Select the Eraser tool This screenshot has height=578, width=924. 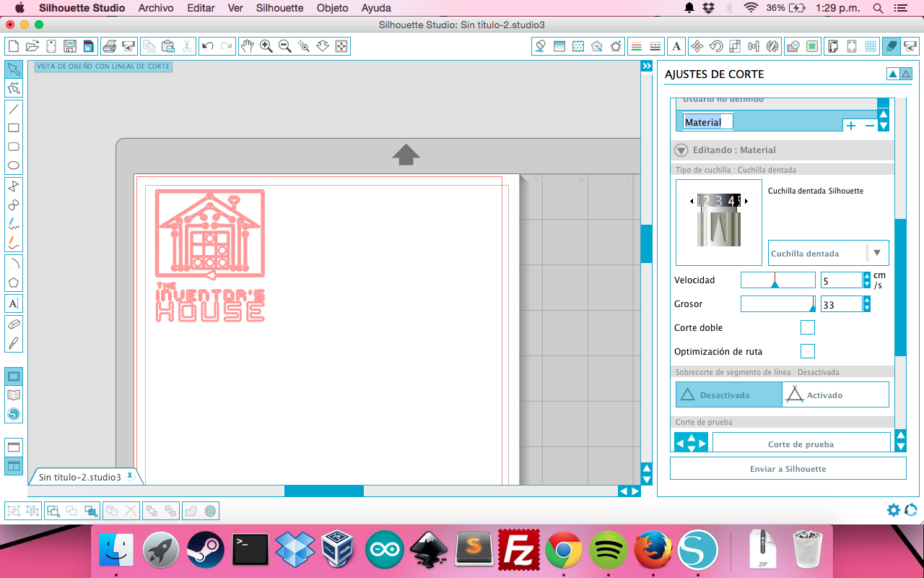point(14,324)
